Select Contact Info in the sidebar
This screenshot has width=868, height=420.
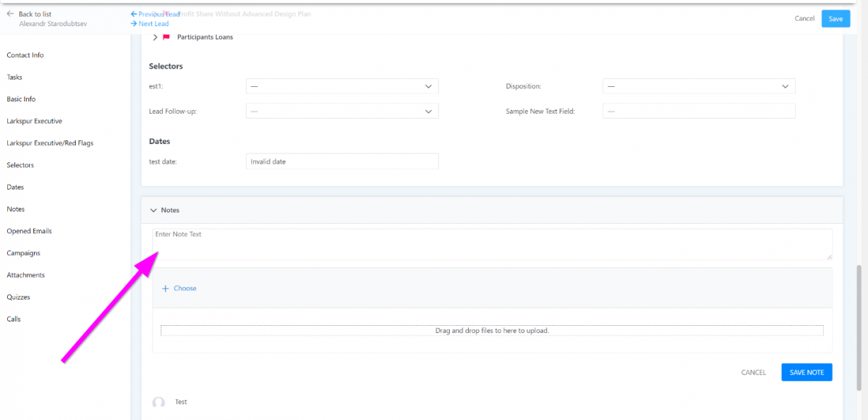25,55
